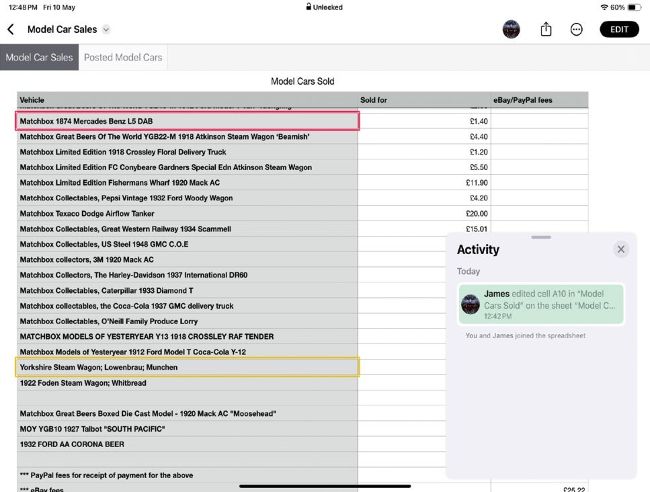650x492 pixels.
Task: Select FC Conybeare Gardners Atkinson Steam Wagon cell
Action: click(x=187, y=167)
